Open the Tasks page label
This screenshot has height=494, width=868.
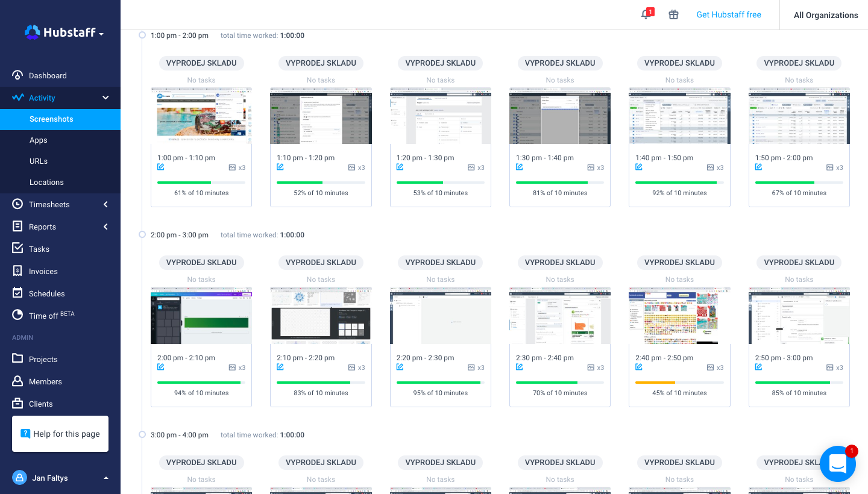click(x=39, y=249)
